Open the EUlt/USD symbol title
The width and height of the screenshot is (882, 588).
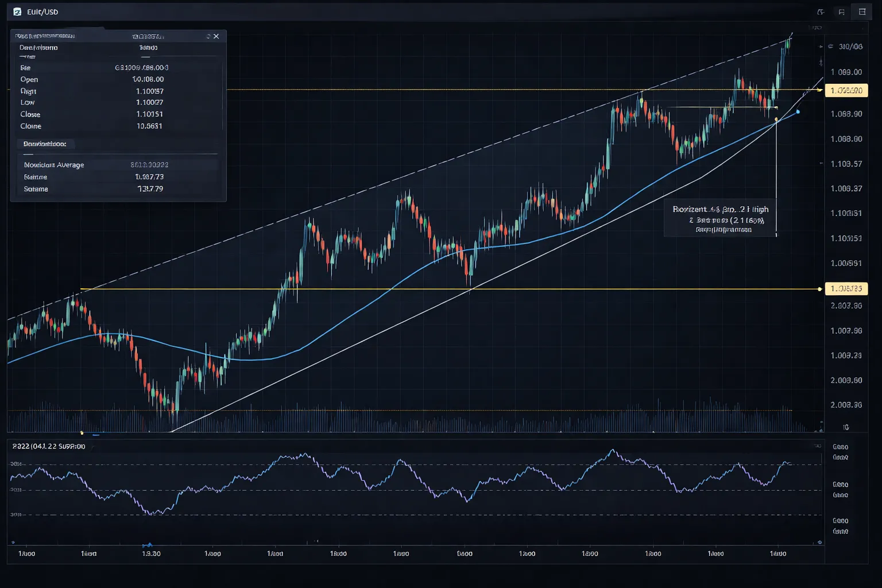(x=42, y=12)
